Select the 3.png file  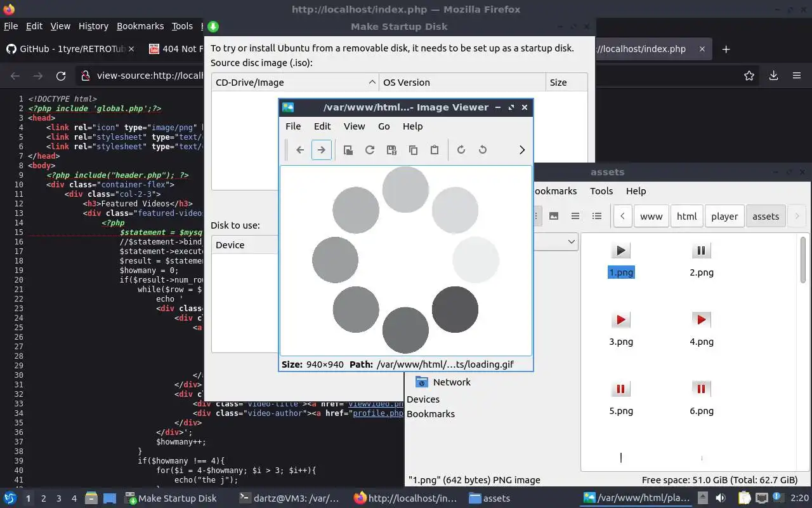coord(621,329)
